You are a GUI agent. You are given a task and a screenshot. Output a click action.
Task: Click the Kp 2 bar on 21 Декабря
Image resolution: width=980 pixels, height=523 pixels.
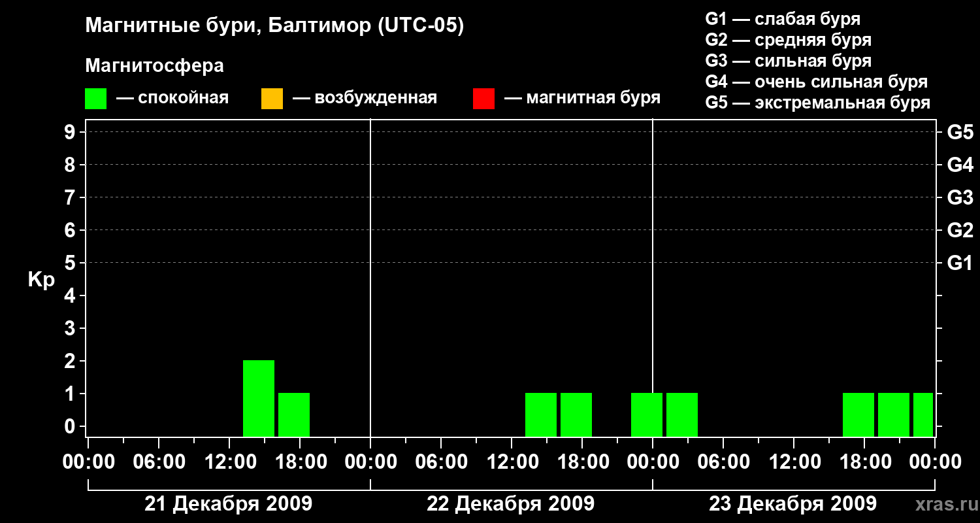[259, 398]
